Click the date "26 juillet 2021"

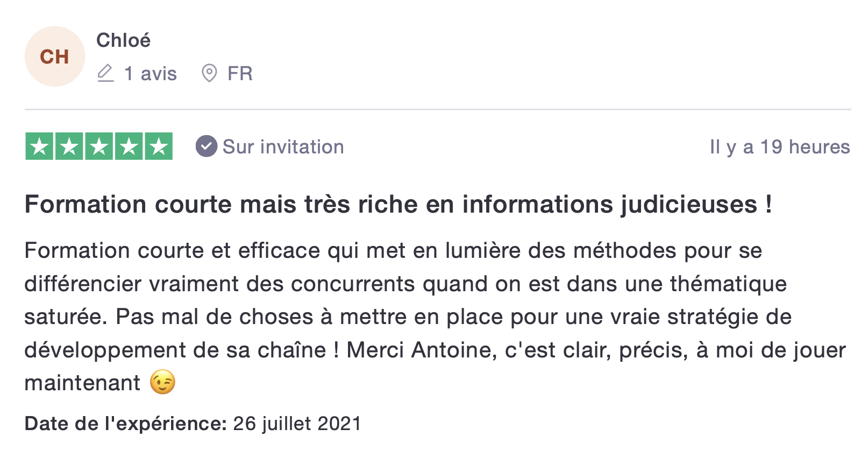click(x=297, y=424)
